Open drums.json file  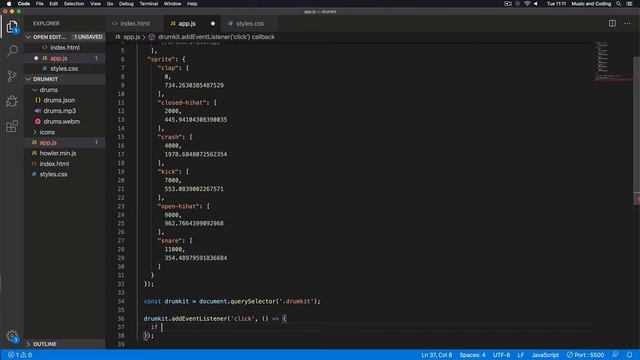pyautogui.click(x=64, y=100)
